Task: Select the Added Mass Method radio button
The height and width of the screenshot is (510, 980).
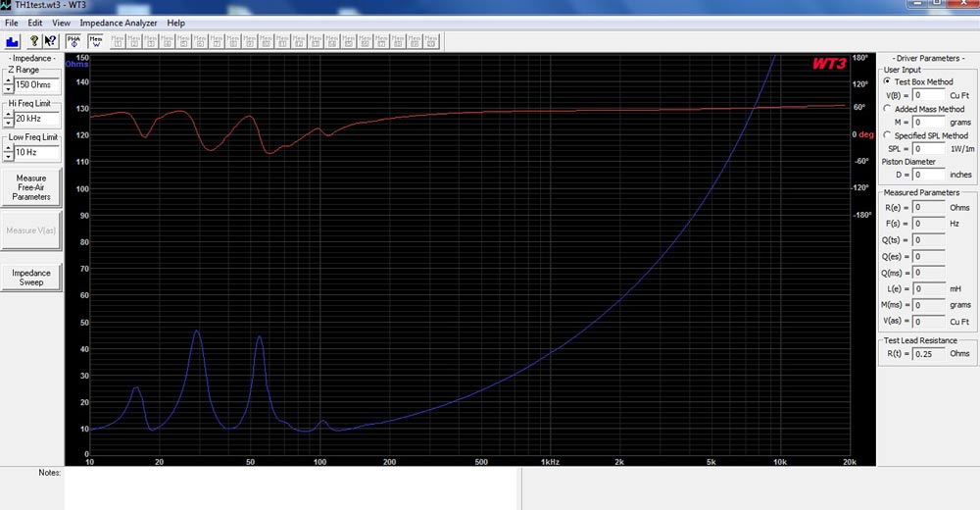Action: point(887,108)
